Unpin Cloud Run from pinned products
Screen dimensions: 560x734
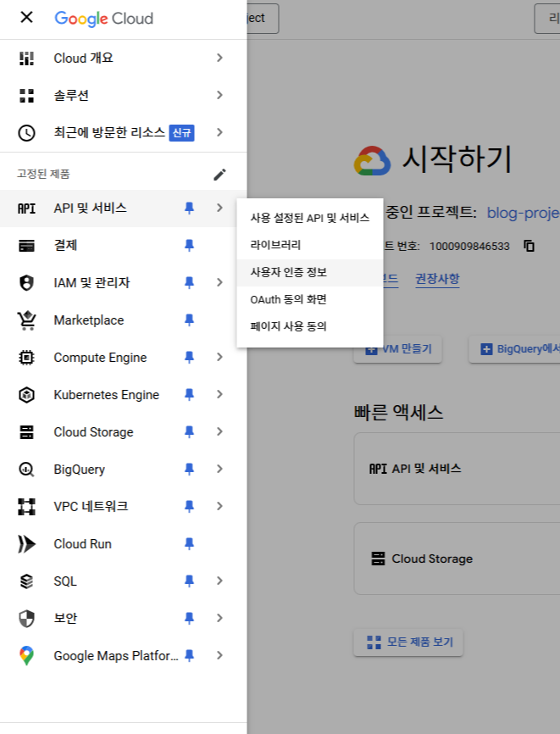pyautogui.click(x=189, y=543)
